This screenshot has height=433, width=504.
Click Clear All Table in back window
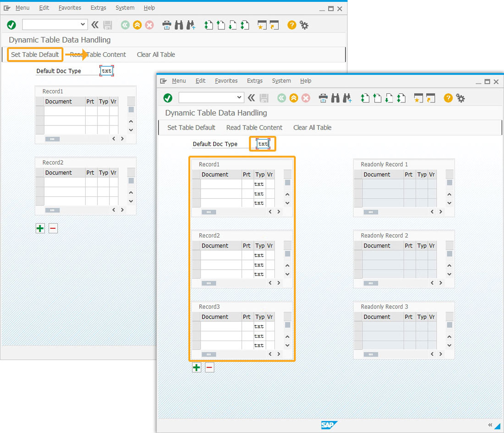tap(156, 54)
